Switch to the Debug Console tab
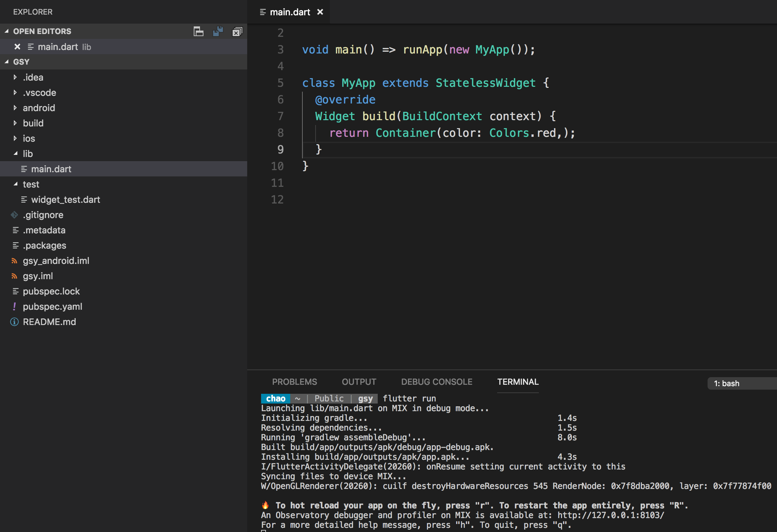Image resolution: width=777 pixels, height=532 pixels. [436, 382]
